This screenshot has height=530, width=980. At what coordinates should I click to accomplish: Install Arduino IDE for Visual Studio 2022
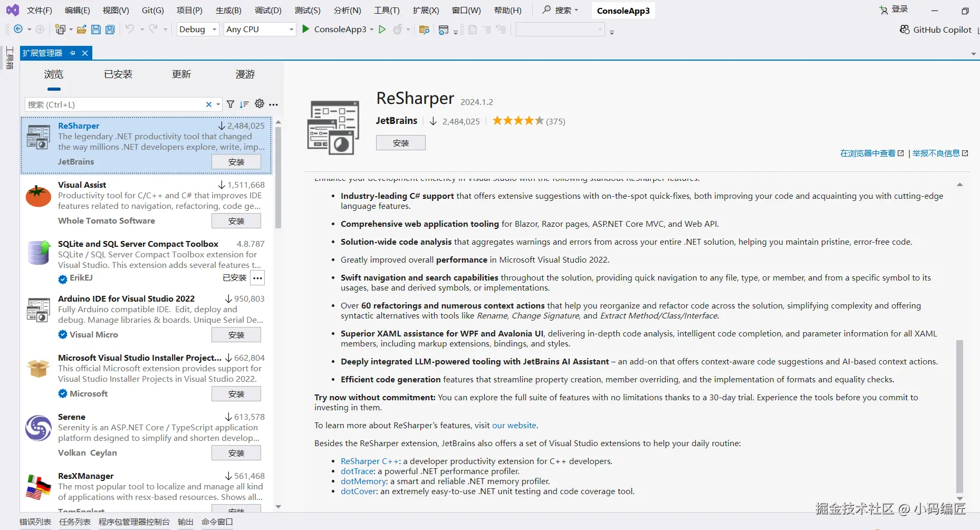(x=236, y=335)
